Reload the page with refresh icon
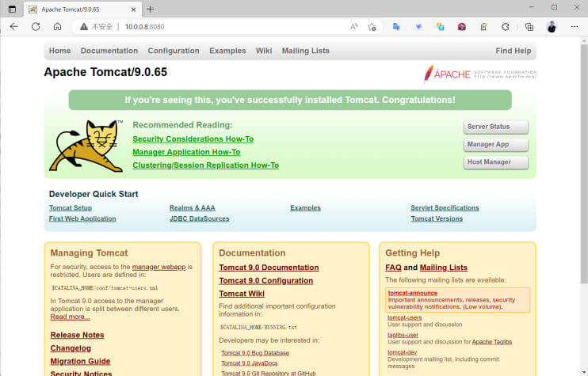The image size is (588, 376). pos(36,27)
